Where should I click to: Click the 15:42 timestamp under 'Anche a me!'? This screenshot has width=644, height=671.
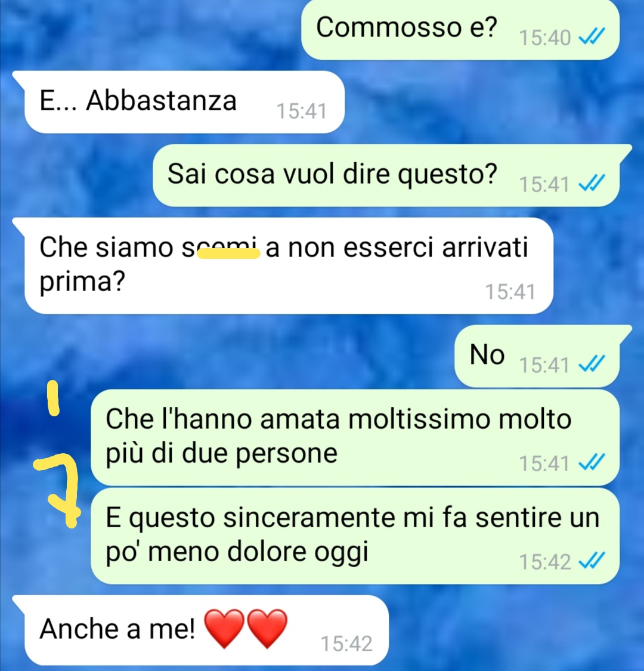[x=346, y=643]
